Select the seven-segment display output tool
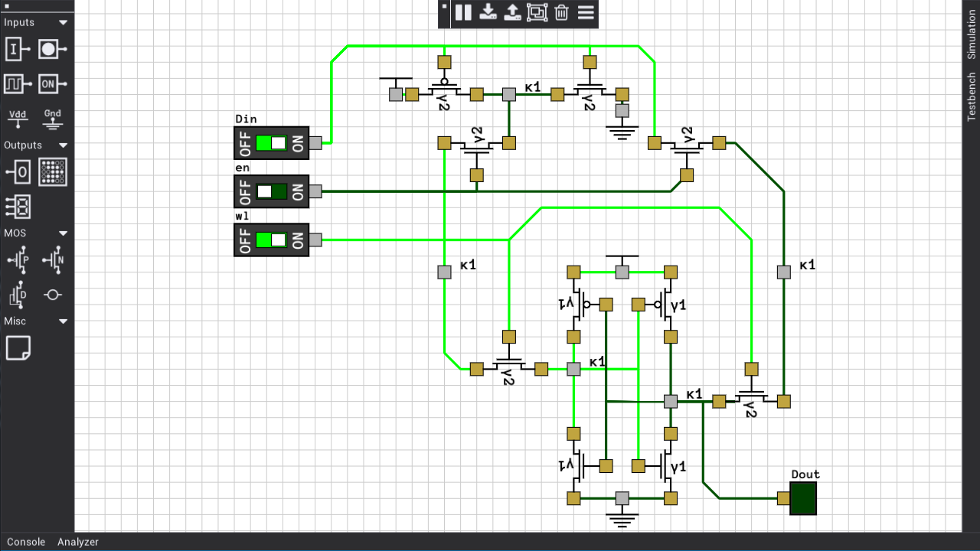 18,206
